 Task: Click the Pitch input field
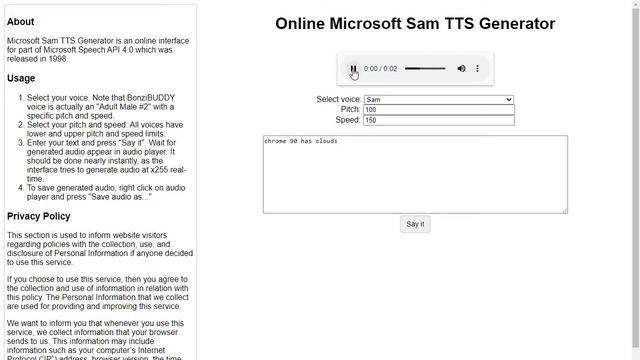439,110
